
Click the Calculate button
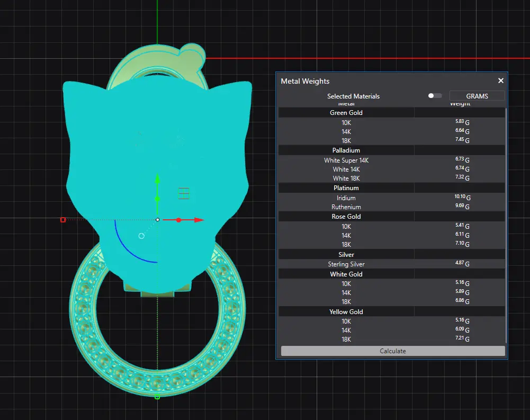coord(393,351)
